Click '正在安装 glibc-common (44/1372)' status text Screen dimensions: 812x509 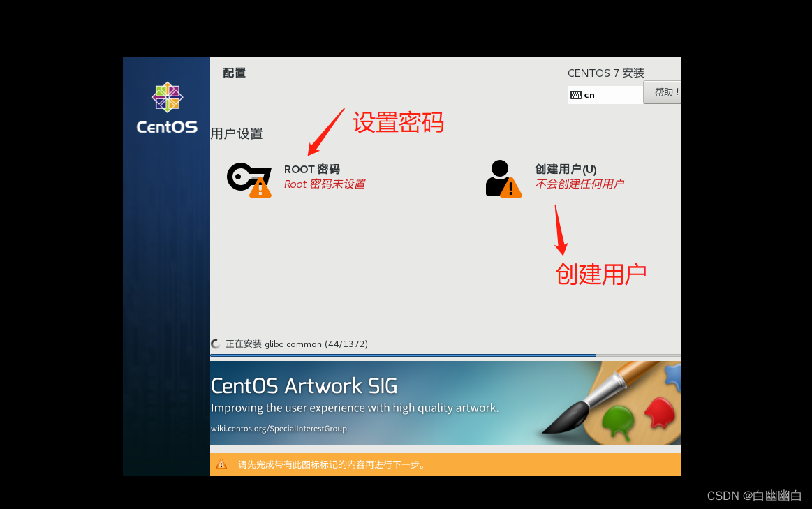(x=297, y=344)
